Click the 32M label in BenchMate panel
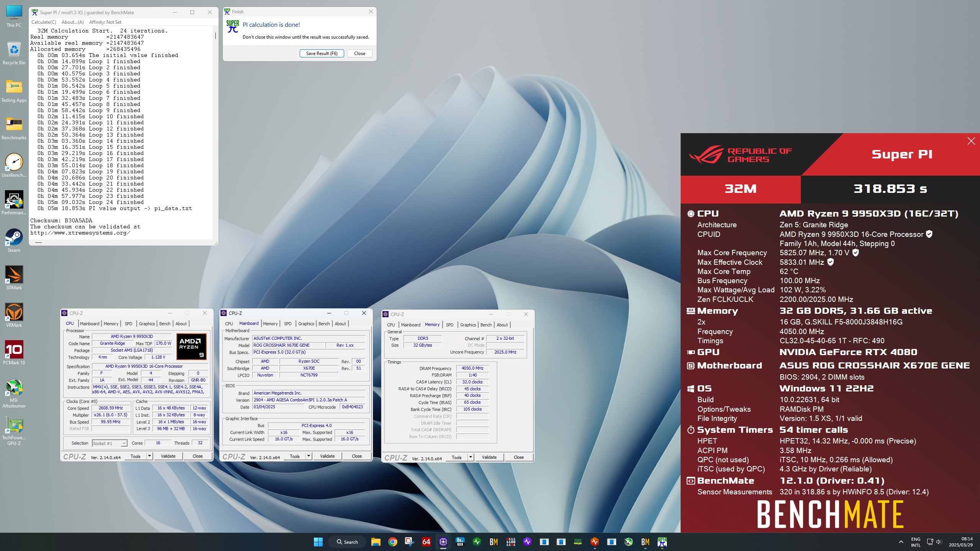The image size is (980, 551). [740, 189]
